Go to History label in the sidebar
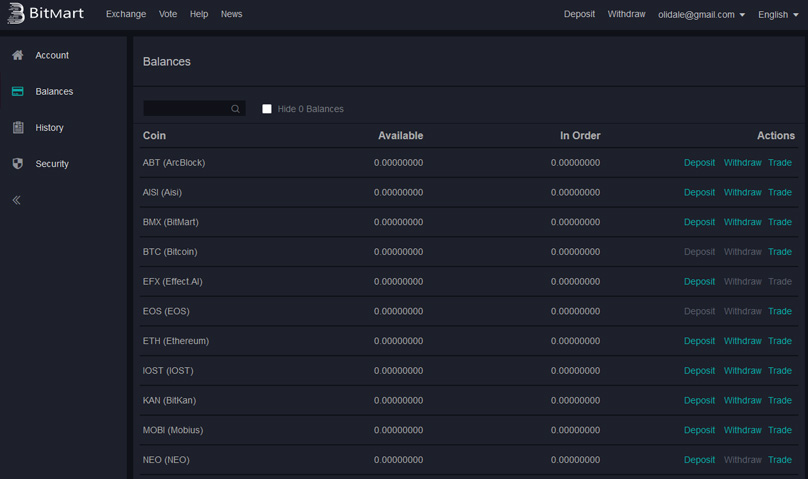This screenshot has width=808, height=479. coord(49,127)
